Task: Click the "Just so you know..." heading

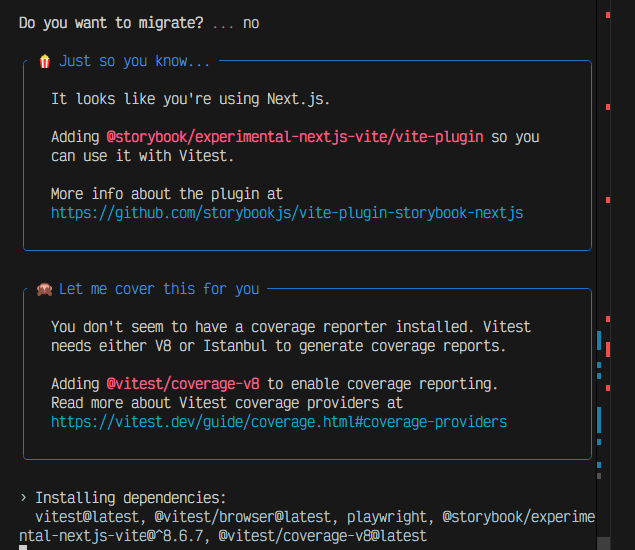Action: point(134,61)
